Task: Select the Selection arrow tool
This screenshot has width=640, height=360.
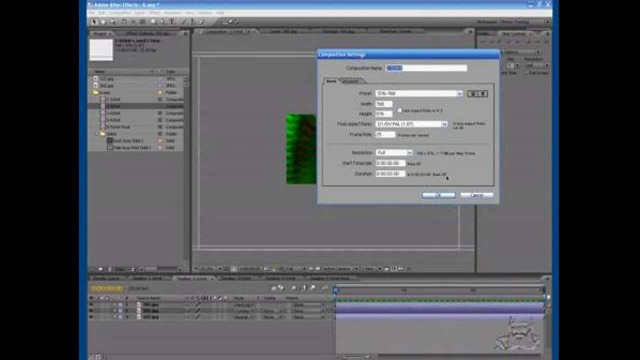Action: pyautogui.click(x=94, y=22)
